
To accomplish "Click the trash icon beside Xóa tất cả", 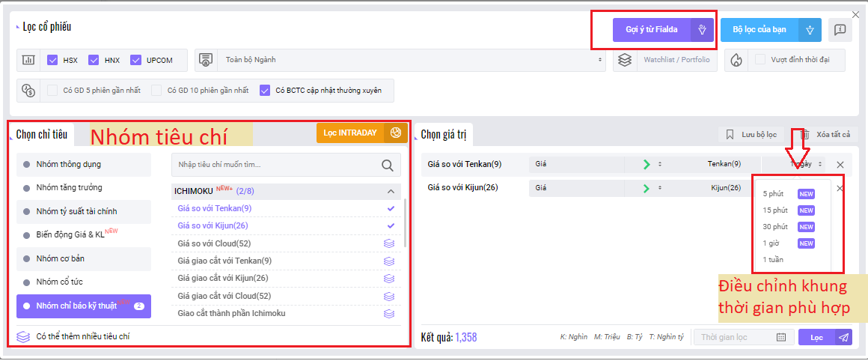I will click(805, 135).
